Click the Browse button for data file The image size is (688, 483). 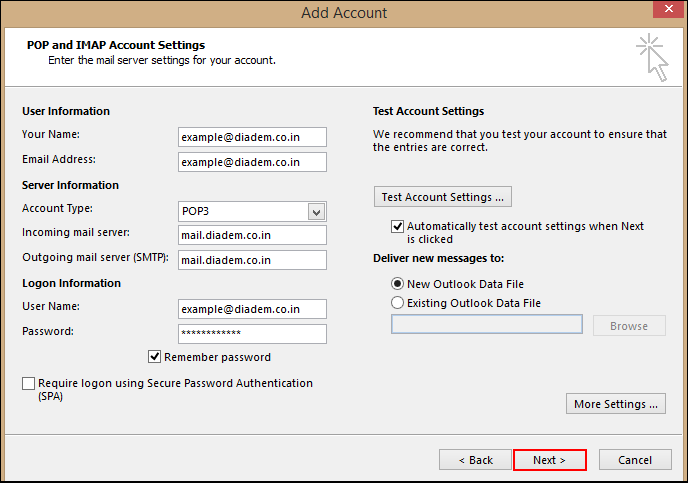[629, 325]
